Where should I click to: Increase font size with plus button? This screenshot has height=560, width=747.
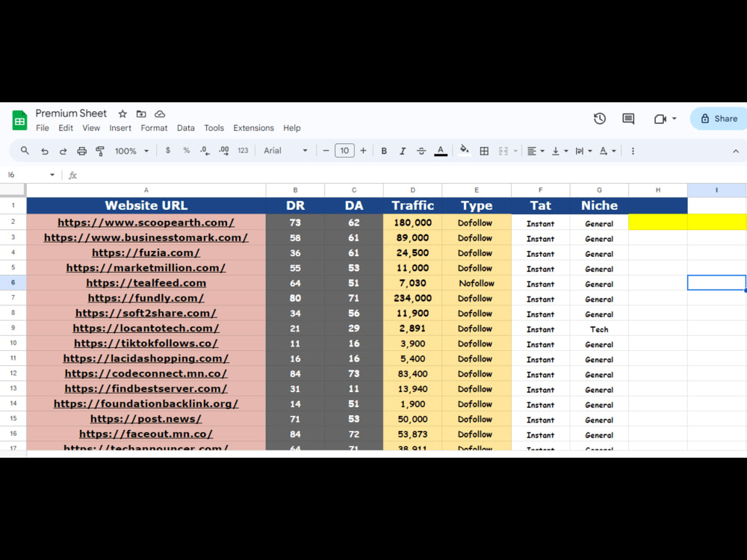(x=363, y=151)
